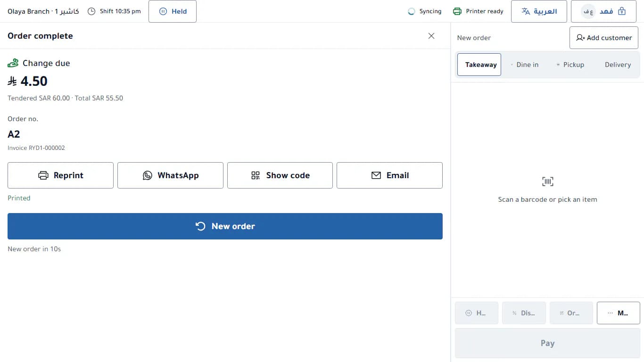
Task: Add a customer to the order
Action: tap(604, 38)
